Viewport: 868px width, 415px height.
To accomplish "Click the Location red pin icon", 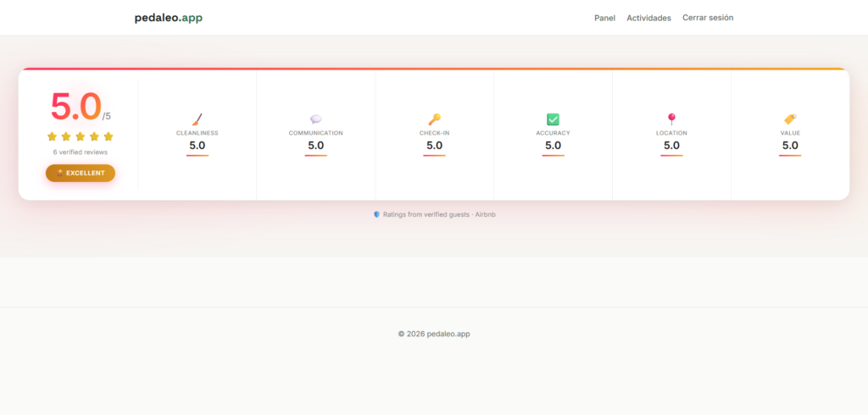I will click(x=671, y=119).
